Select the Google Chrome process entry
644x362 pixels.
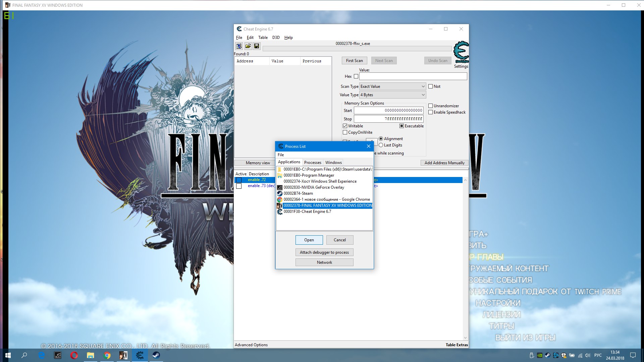point(324,199)
